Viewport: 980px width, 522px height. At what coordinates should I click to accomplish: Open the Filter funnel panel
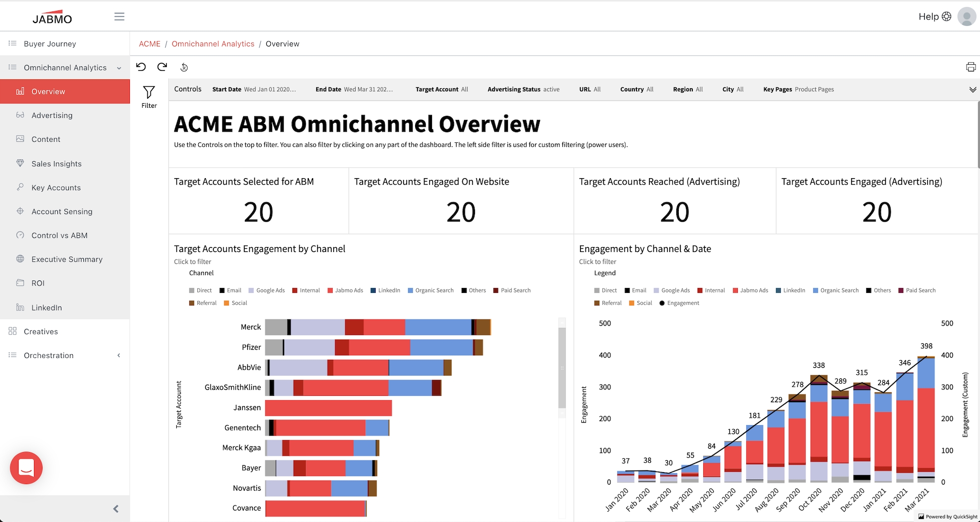tap(149, 97)
